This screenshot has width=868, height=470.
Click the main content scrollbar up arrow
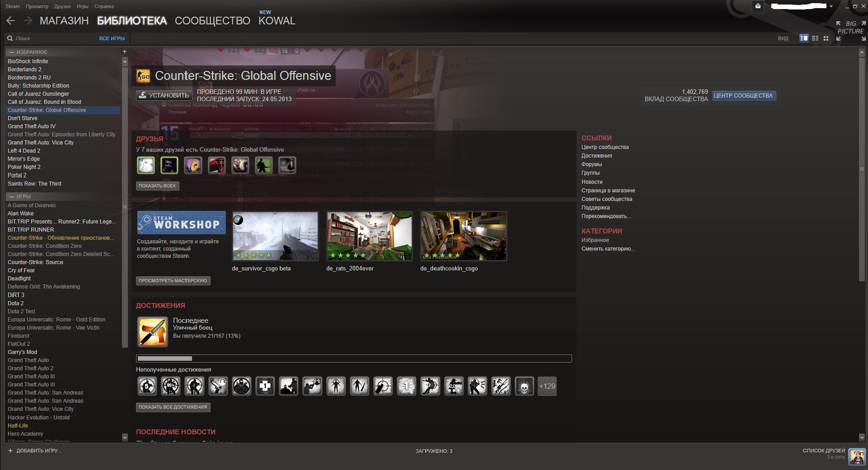[x=862, y=52]
